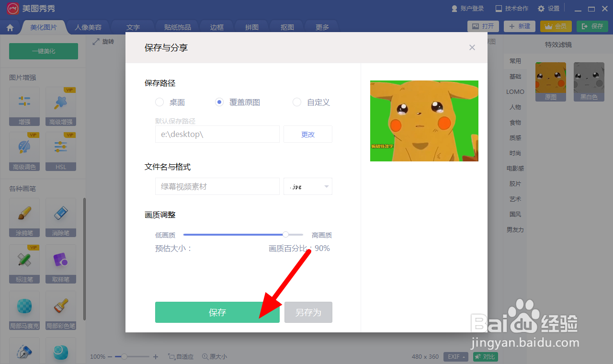The height and width of the screenshot is (364, 613).
Task: Switch to 边框 tab
Action: (217, 27)
